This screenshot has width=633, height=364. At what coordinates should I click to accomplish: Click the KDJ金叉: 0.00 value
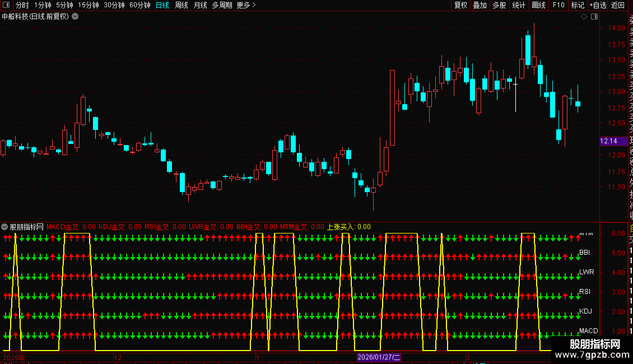(120, 227)
